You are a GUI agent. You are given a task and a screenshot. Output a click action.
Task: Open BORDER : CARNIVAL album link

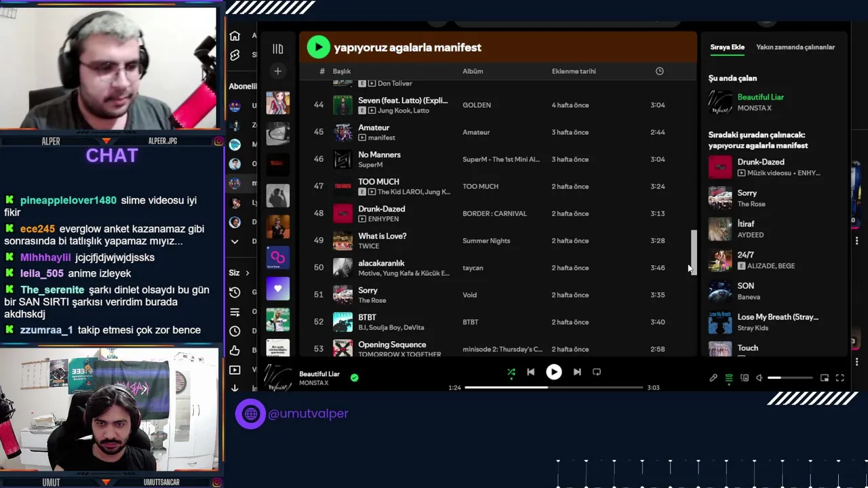(494, 213)
